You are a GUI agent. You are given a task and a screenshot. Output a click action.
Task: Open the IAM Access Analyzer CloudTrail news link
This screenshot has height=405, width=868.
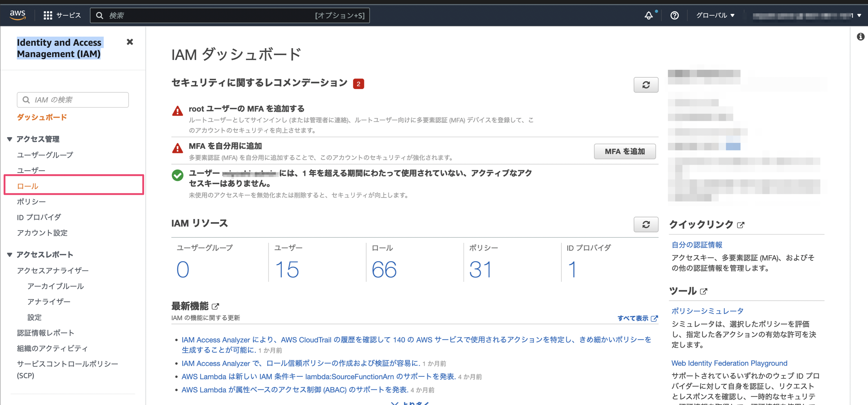pos(417,345)
